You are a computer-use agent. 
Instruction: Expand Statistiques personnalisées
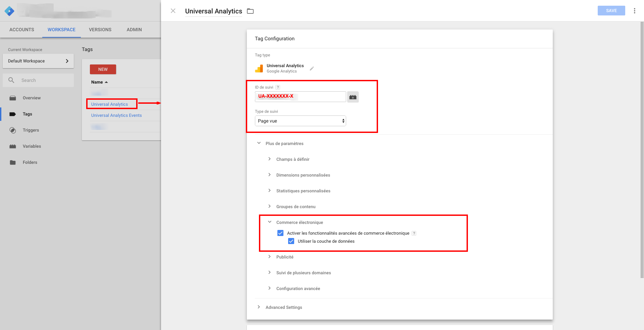click(269, 191)
